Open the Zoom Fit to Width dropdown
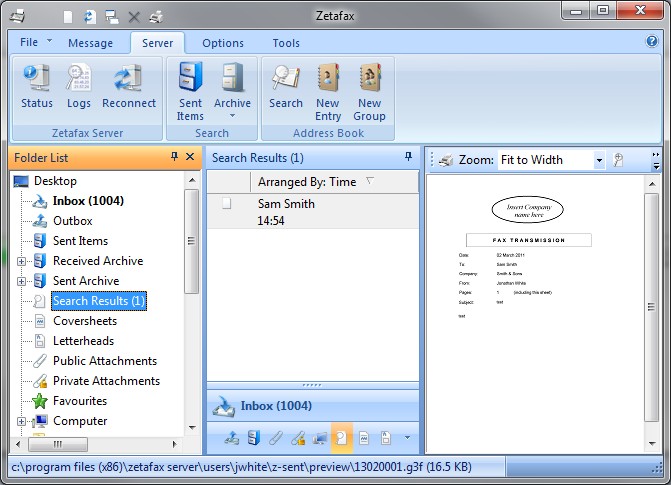 599,161
